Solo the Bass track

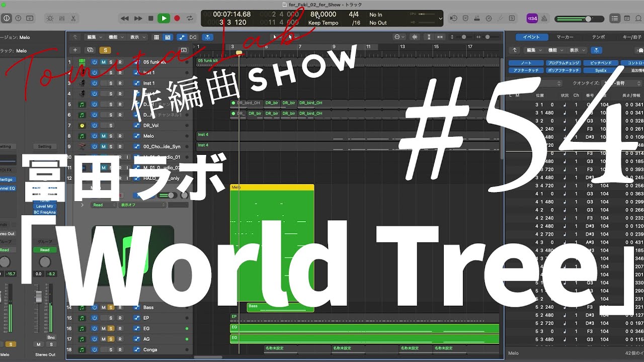tap(111, 307)
